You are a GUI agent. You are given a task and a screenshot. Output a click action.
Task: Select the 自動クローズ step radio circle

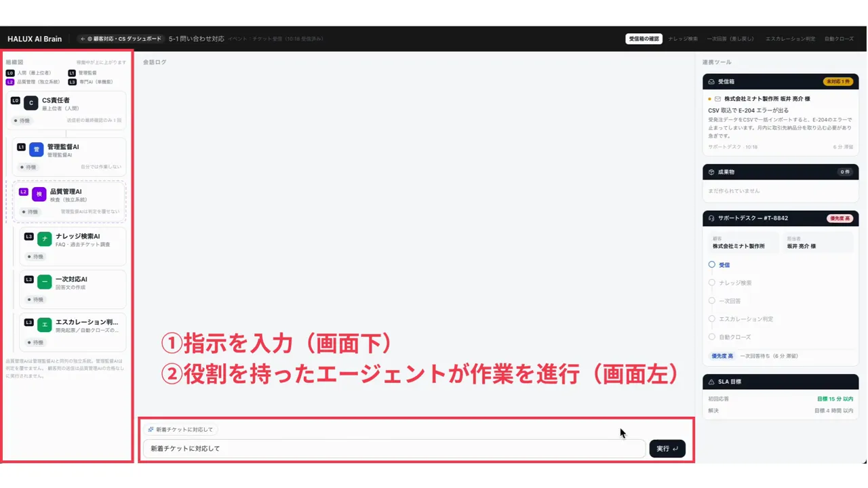(x=712, y=336)
